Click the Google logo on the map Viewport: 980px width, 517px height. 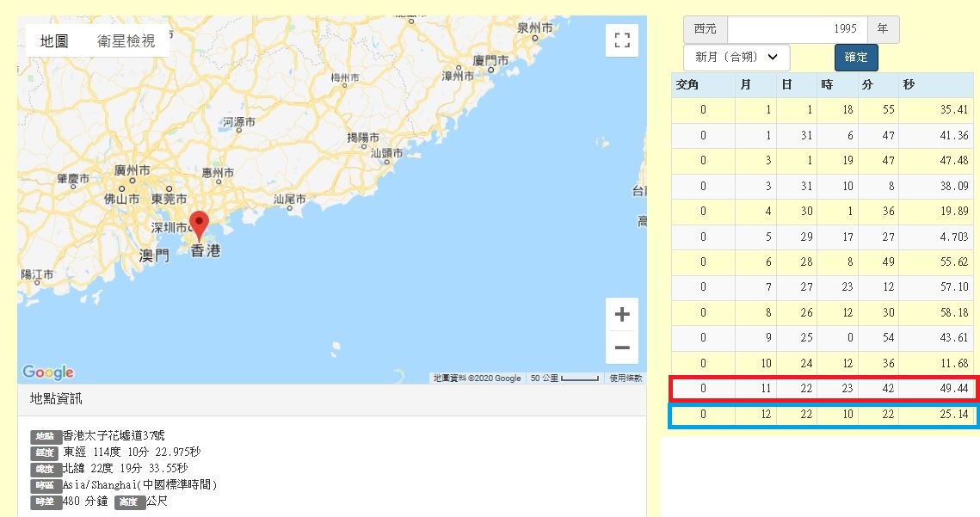(x=48, y=372)
